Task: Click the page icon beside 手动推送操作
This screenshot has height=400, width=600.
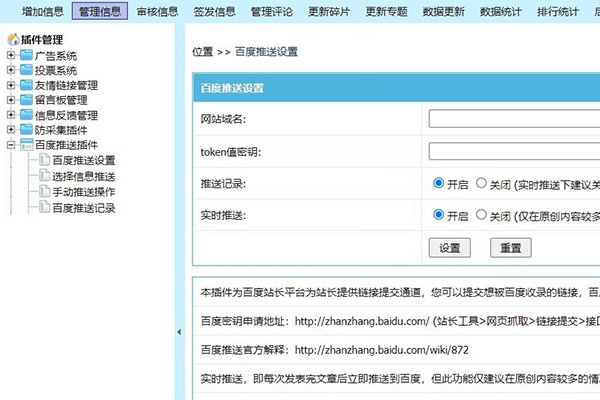Action: [x=44, y=192]
